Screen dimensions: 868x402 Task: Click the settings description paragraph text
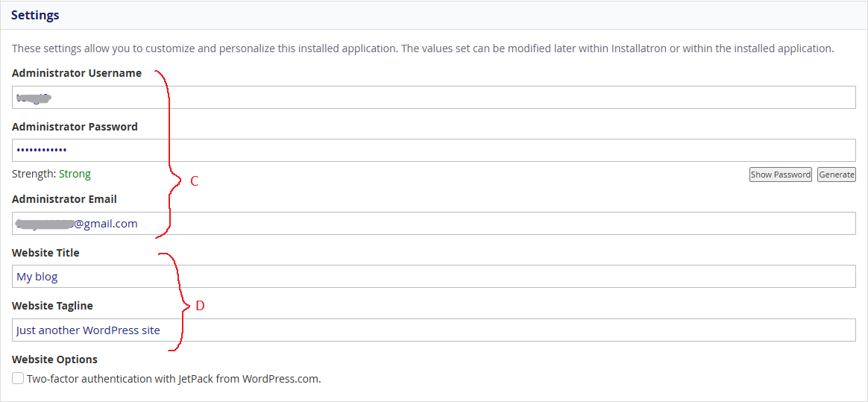(x=422, y=48)
